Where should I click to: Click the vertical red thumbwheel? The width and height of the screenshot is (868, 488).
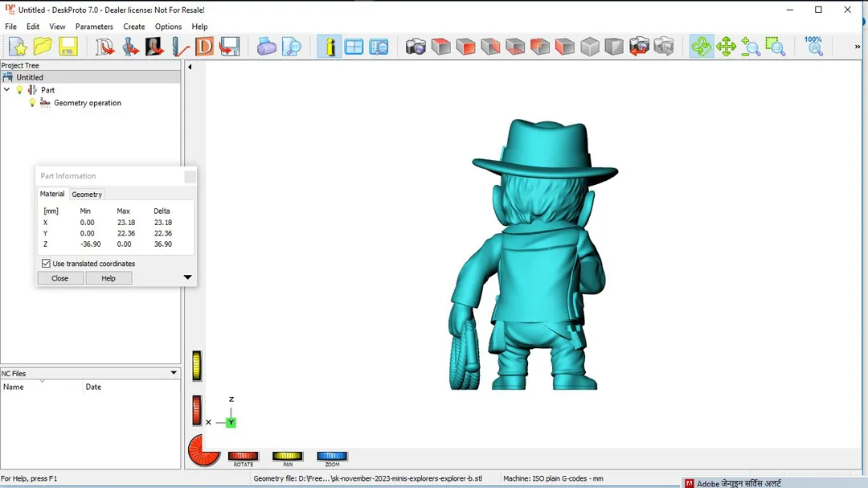coord(197,411)
